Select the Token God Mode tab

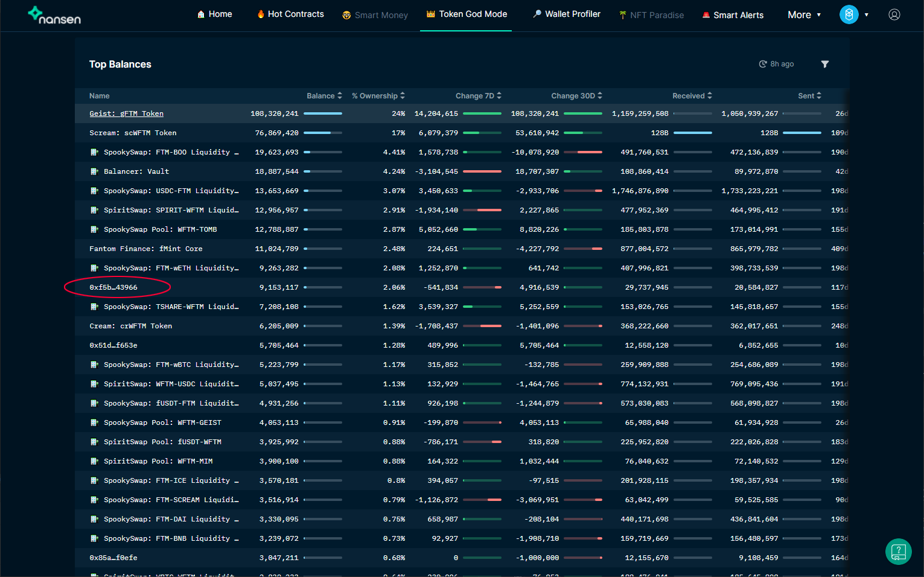tap(467, 14)
